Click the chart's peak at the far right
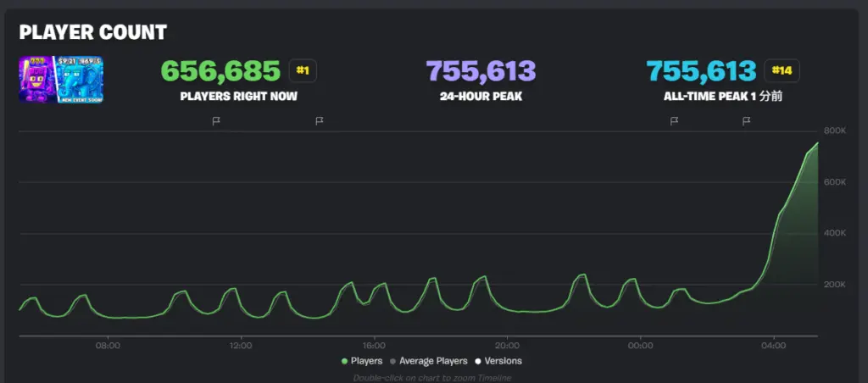868x383 pixels. pos(816,144)
